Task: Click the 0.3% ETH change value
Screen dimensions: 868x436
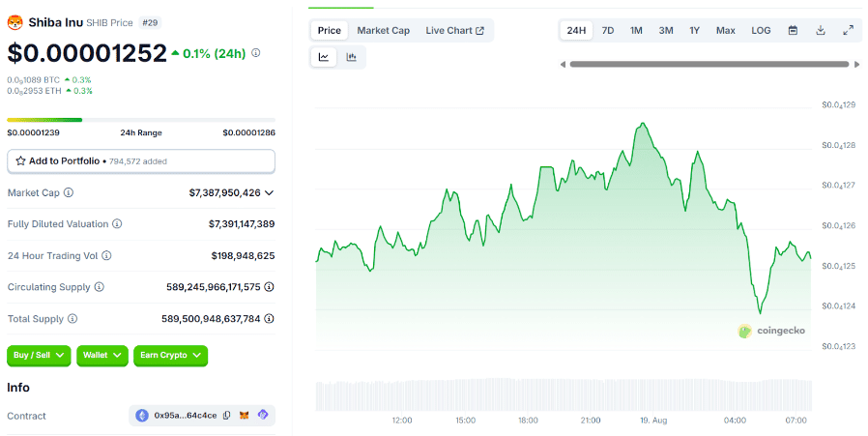Action: (82, 91)
